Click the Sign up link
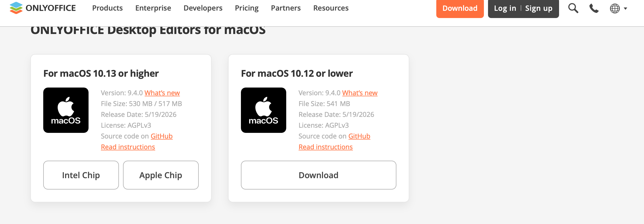 (x=539, y=8)
